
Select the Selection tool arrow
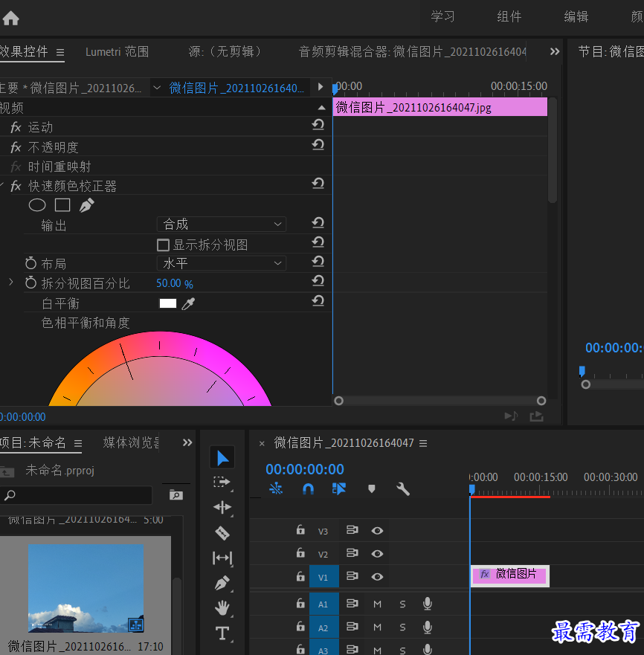tap(222, 458)
